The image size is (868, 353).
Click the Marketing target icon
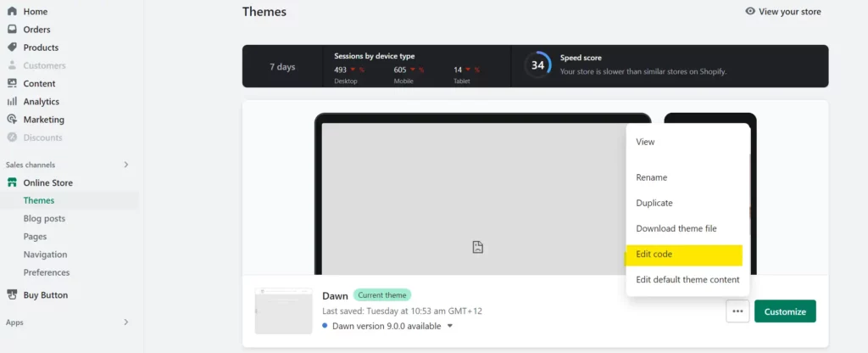pos(12,120)
